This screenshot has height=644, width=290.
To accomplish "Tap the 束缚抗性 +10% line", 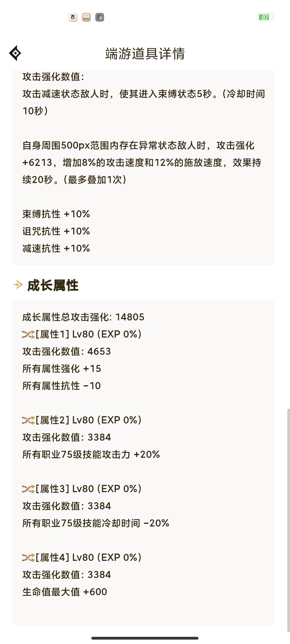I will tap(56, 214).
